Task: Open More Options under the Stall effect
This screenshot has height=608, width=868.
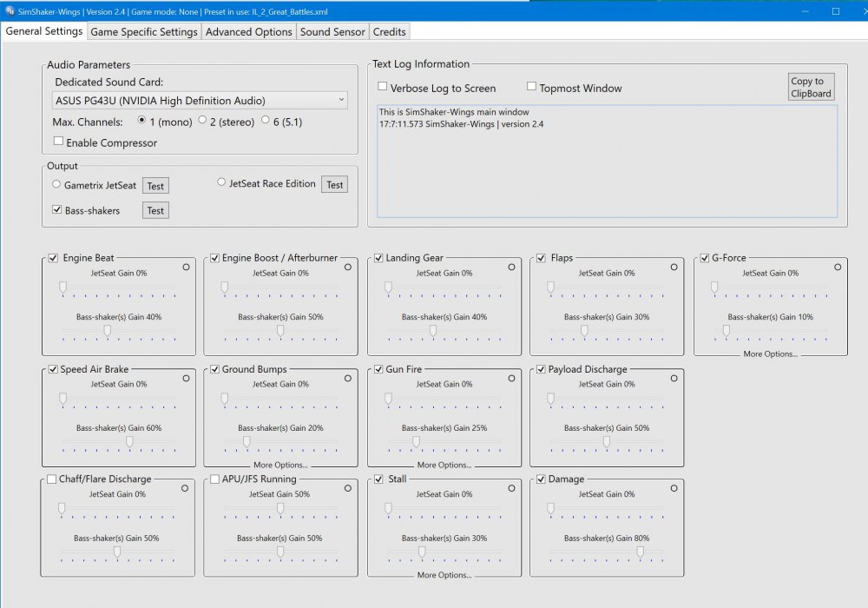Action: [444, 574]
